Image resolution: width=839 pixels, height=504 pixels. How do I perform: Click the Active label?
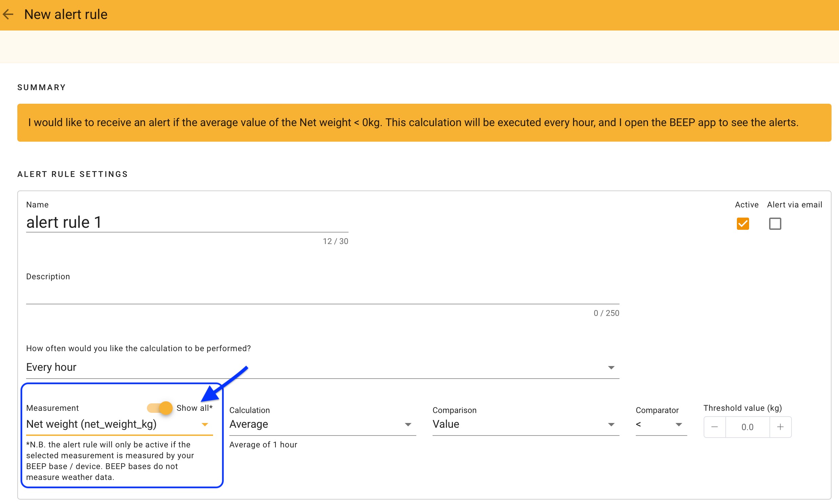746,204
